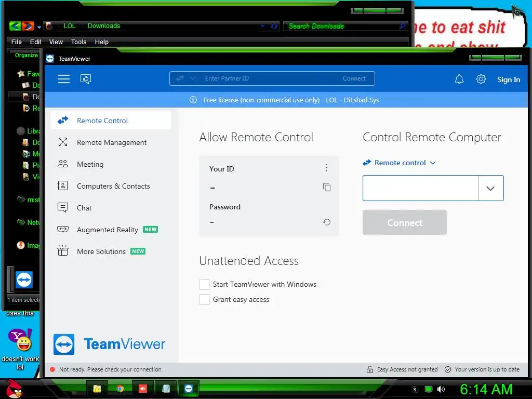
Task: Click info icon in free license banner
Action: 193,100
